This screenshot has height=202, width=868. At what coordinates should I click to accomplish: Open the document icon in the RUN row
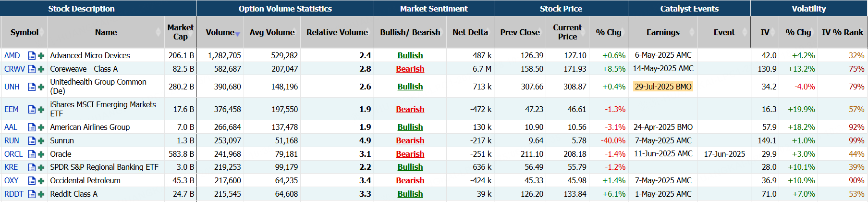(32, 141)
